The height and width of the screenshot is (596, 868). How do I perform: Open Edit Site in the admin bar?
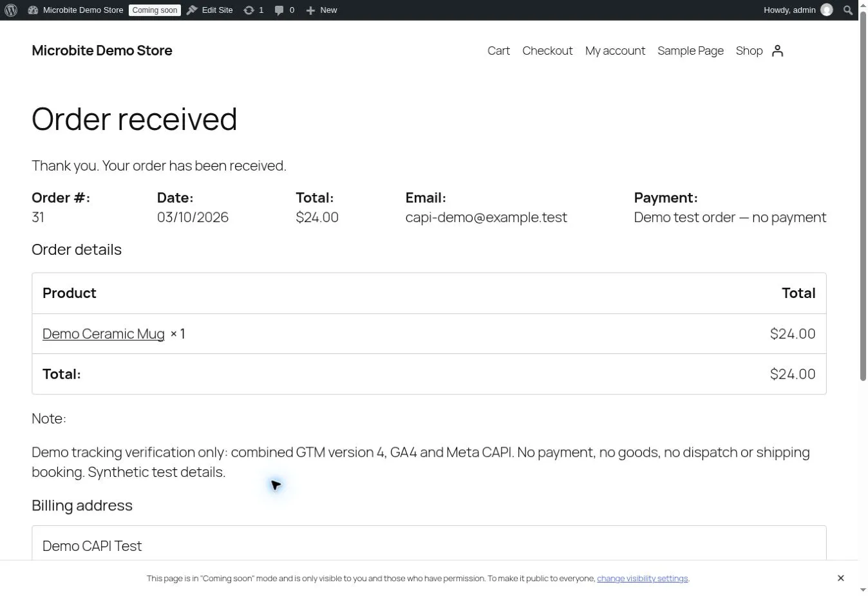pos(210,10)
